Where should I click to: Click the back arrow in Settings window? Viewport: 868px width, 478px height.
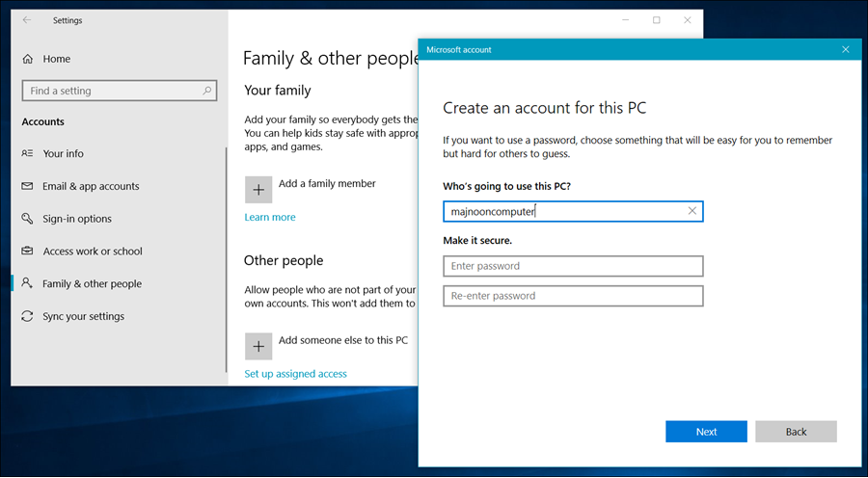[27, 20]
